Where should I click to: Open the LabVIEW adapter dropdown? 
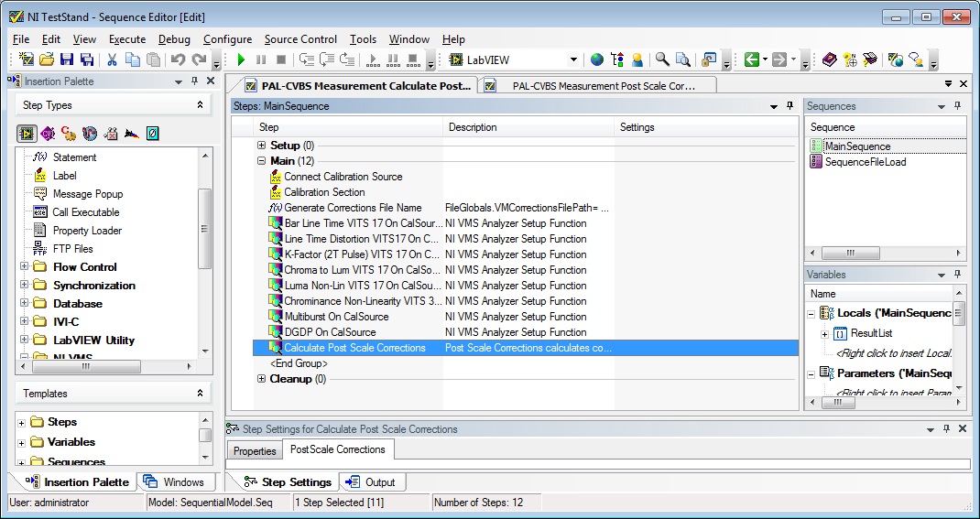coord(573,60)
